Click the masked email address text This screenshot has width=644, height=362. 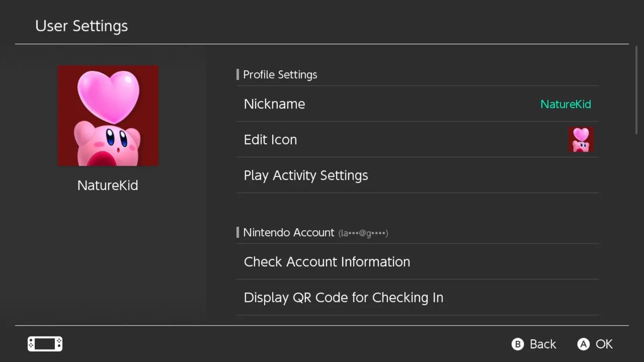(363, 233)
